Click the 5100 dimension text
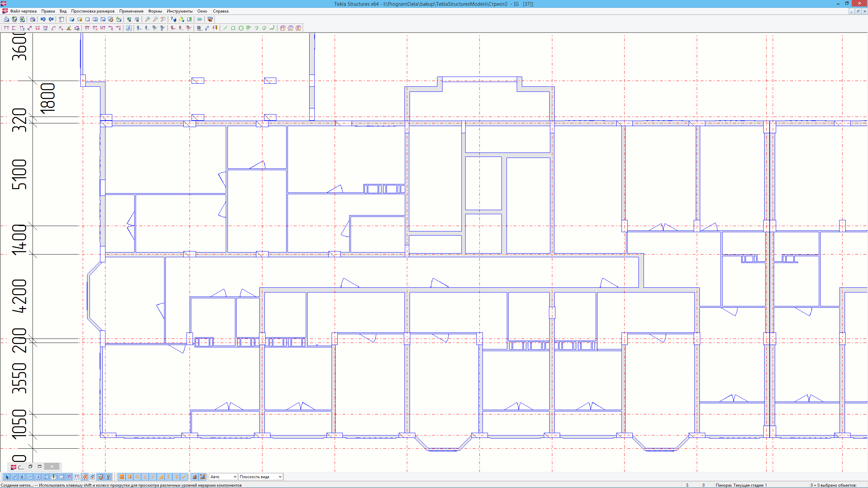The height and width of the screenshot is (488, 868). click(x=19, y=174)
